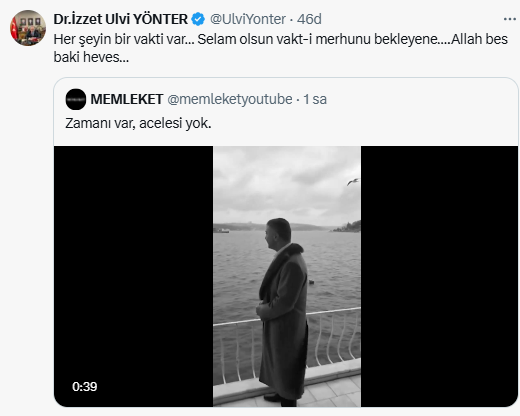Visit the @memleketyoutube handle
Viewport: 520px width, 416px height.
[230, 99]
